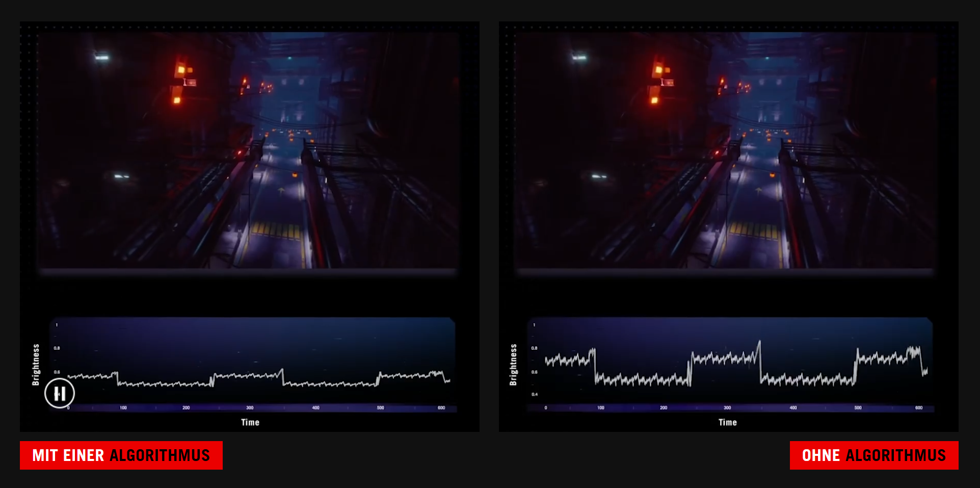The width and height of the screenshot is (980, 488).
Task: Click the OHNE ALGORITHMUS label
Action: [874, 455]
